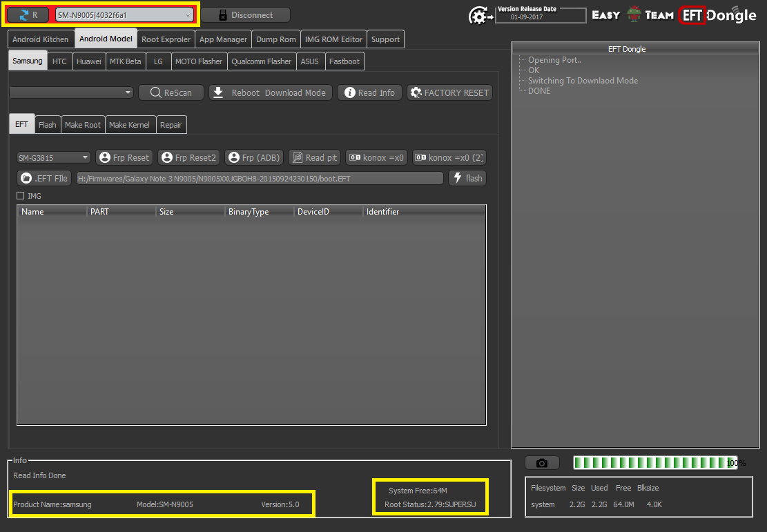Viewport: 767px width, 532px height.
Task: Click the Read Info button
Action: pyautogui.click(x=369, y=92)
